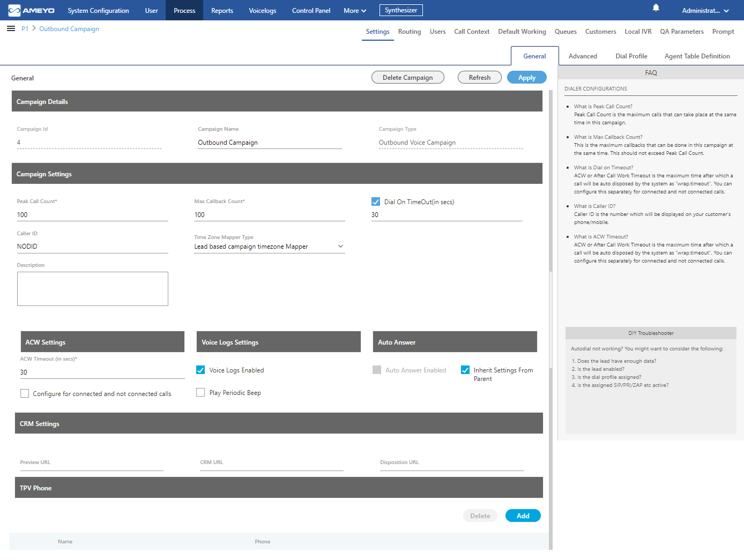
Task: Open the Control Panel menu
Action: [311, 11]
